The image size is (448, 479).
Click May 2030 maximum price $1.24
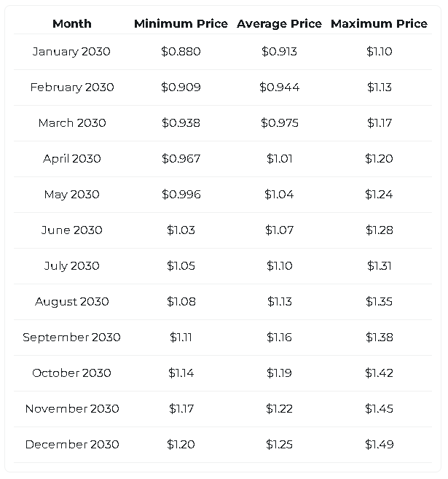[x=379, y=194]
